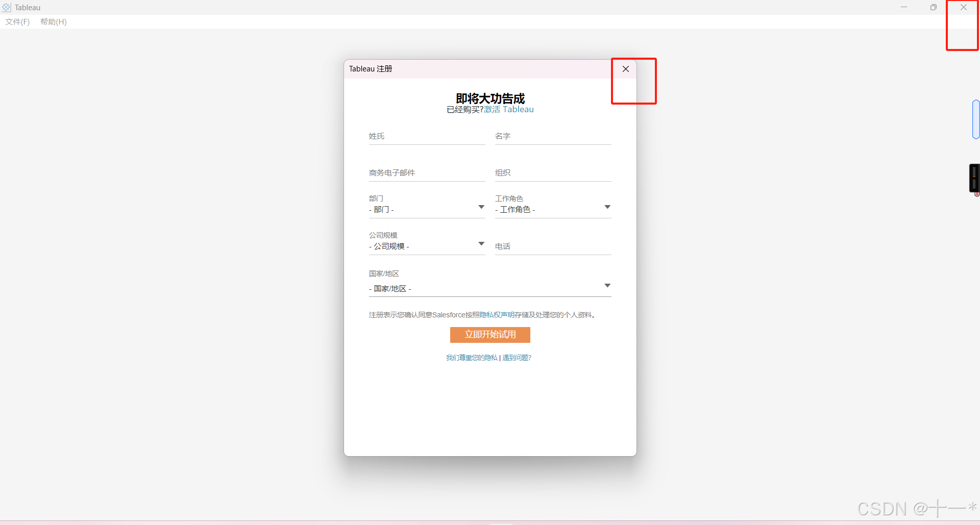Image resolution: width=980 pixels, height=525 pixels.
Task: Click the Tableau 注册 dialog title
Action: coord(371,69)
